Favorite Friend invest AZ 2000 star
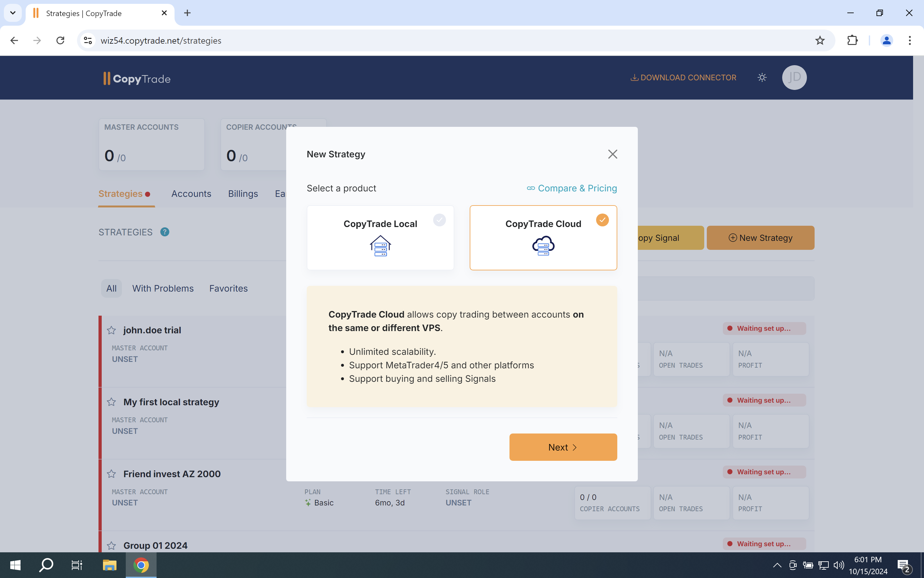The width and height of the screenshot is (924, 578). point(111,474)
